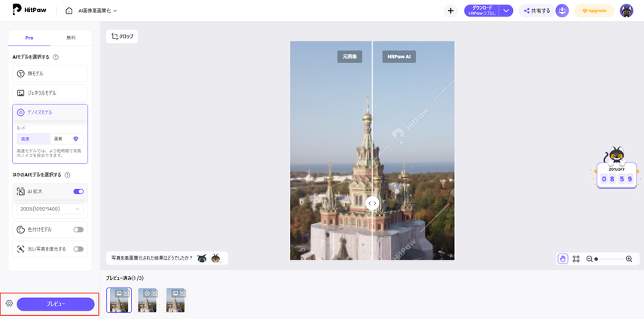Viewport: 644px width, 319px height.
Task: Select the hand pan tool
Action: pos(563,259)
